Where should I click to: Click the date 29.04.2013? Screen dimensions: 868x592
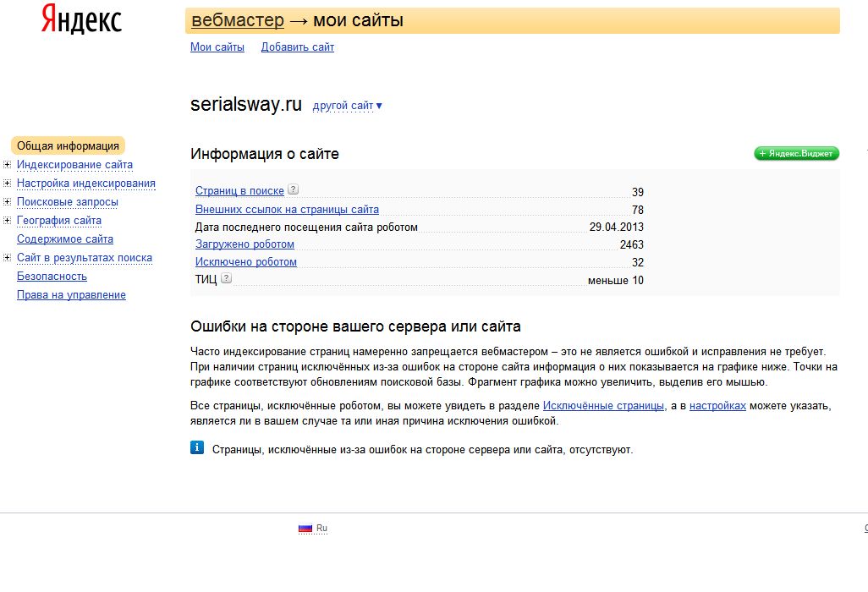click(616, 227)
